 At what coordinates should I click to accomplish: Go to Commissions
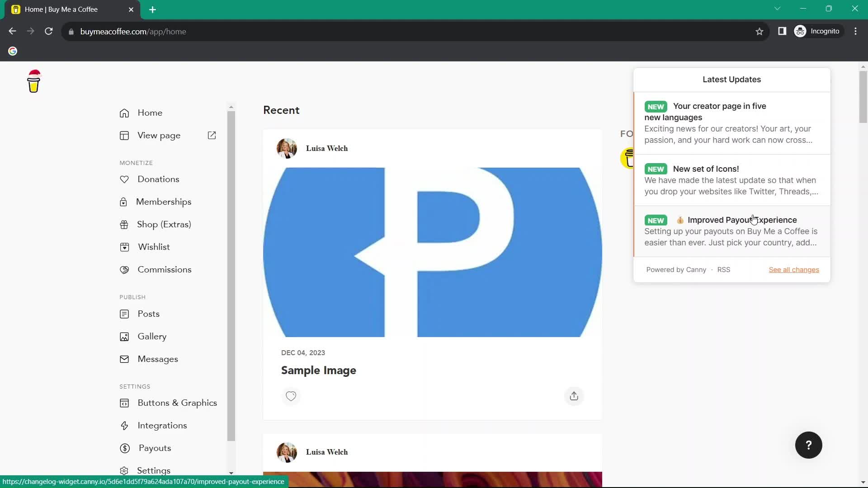[165, 270]
